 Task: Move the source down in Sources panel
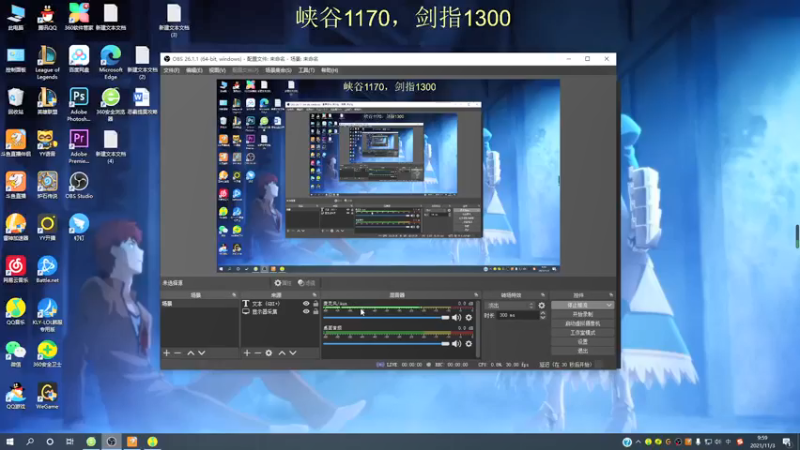click(293, 353)
